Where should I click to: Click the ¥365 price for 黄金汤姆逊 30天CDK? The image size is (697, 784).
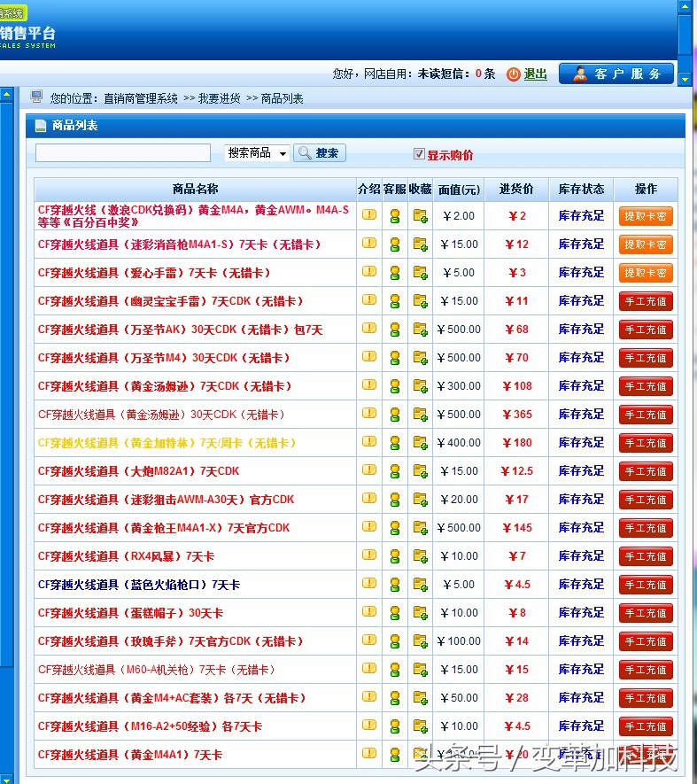point(517,415)
